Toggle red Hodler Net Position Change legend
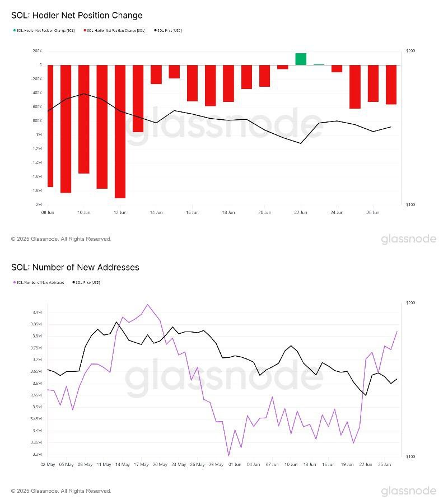Viewport: 448px width, 504px height. 114,31
